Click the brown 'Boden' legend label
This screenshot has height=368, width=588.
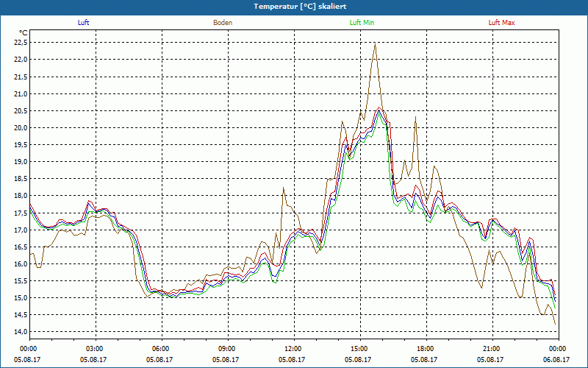click(x=223, y=23)
